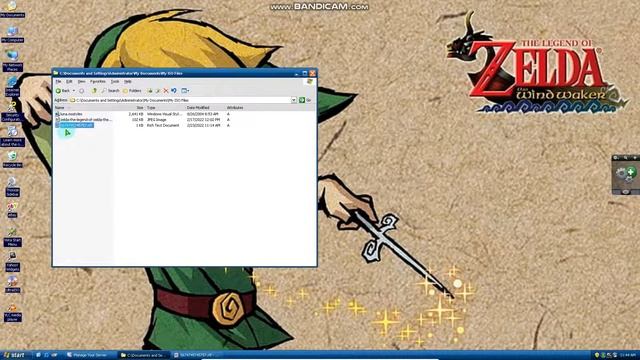The image size is (640, 360).
Task: Open the File menu
Action: click(x=58, y=82)
